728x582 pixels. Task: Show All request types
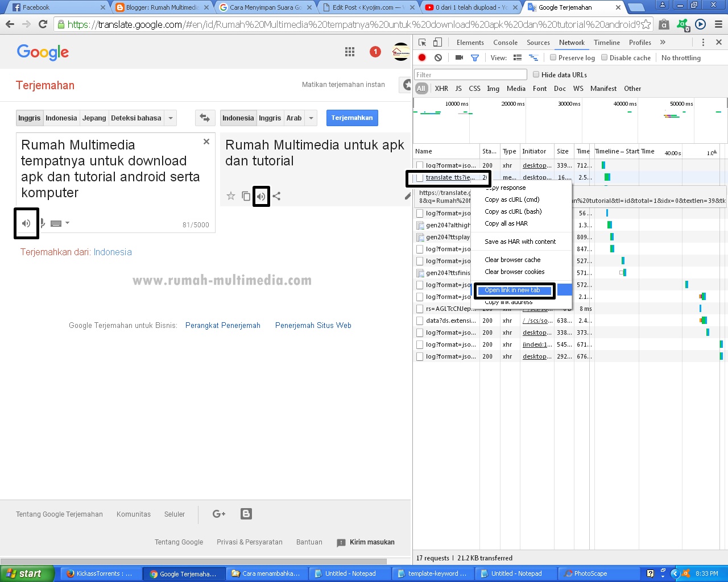(x=421, y=89)
